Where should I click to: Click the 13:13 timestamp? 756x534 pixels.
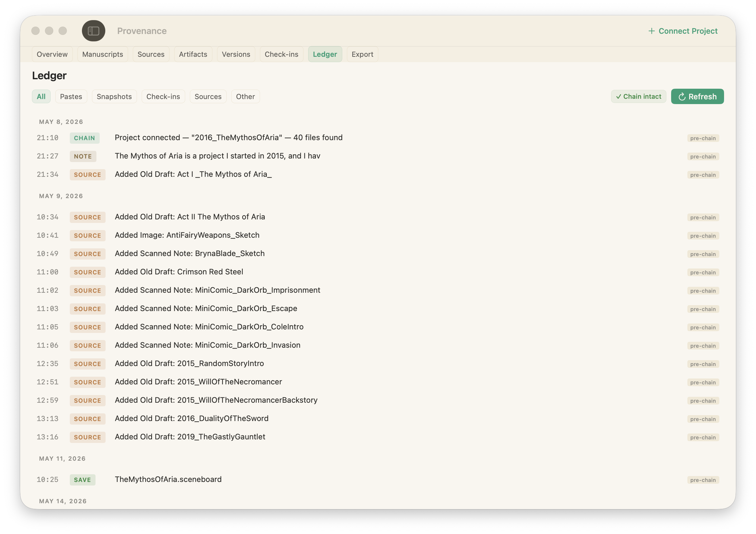(x=47, y=419)
